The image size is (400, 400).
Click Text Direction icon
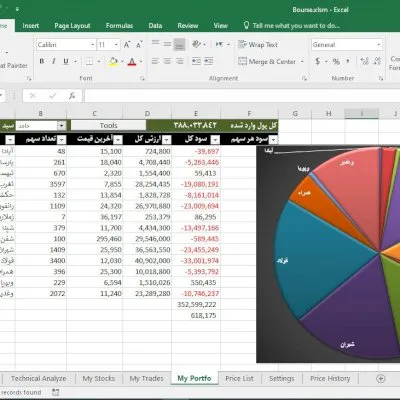(219, 44)
